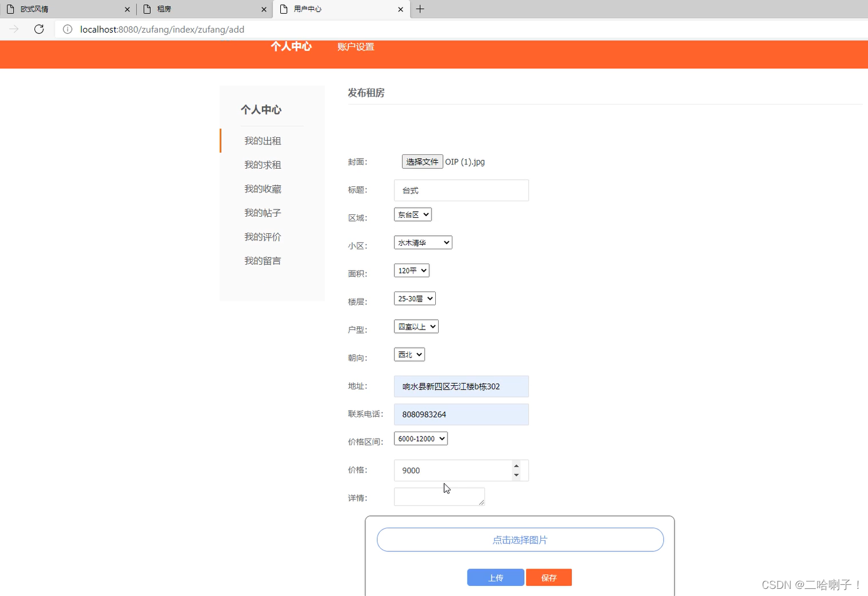The width and height of the screenshot is (868, 596).
Task: Select 个人中心 in the top navigation
Action: tap(291, 46)
